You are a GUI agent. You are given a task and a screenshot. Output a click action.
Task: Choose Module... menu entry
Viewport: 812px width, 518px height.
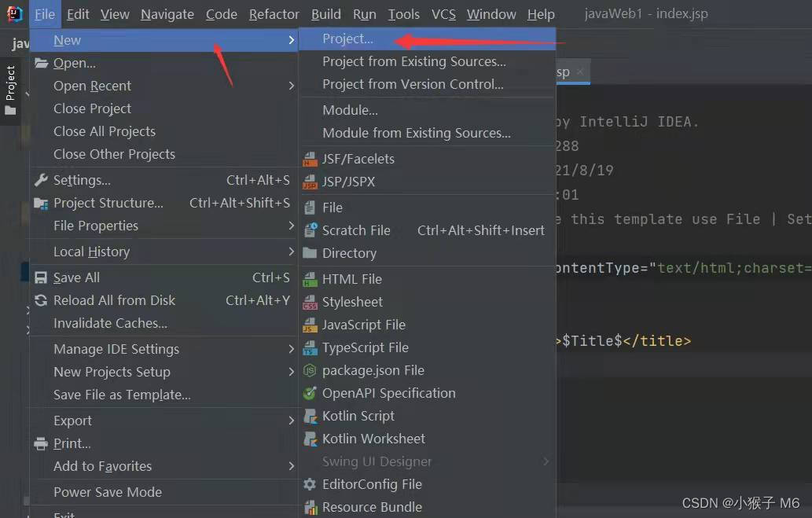pos(428,110)
